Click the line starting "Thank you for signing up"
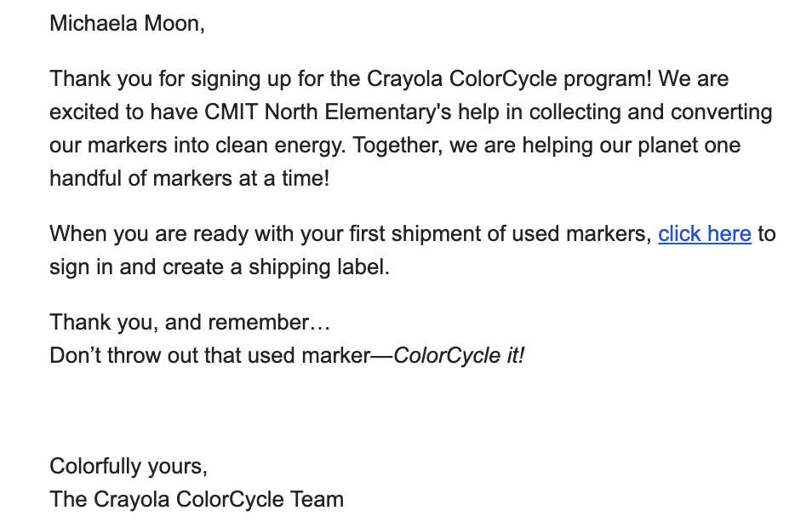The height and width of the screenshot is (528, 812). (x=390, y=79)
